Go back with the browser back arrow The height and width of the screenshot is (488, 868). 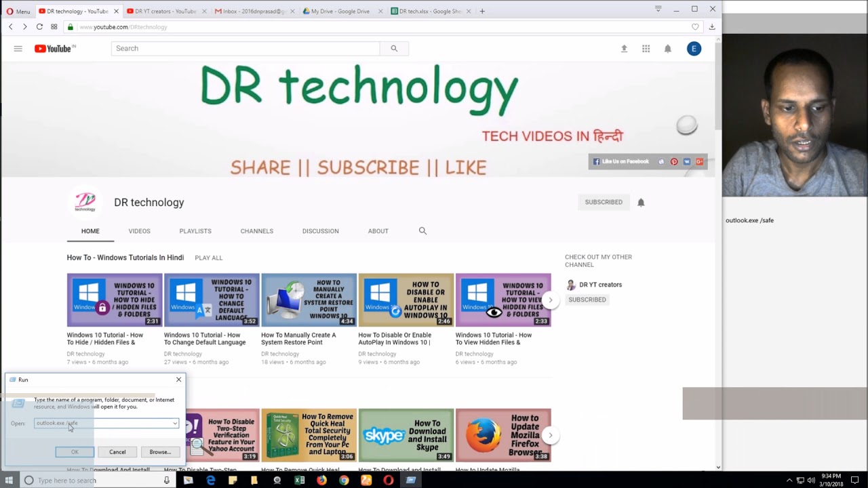click(11, 27)
